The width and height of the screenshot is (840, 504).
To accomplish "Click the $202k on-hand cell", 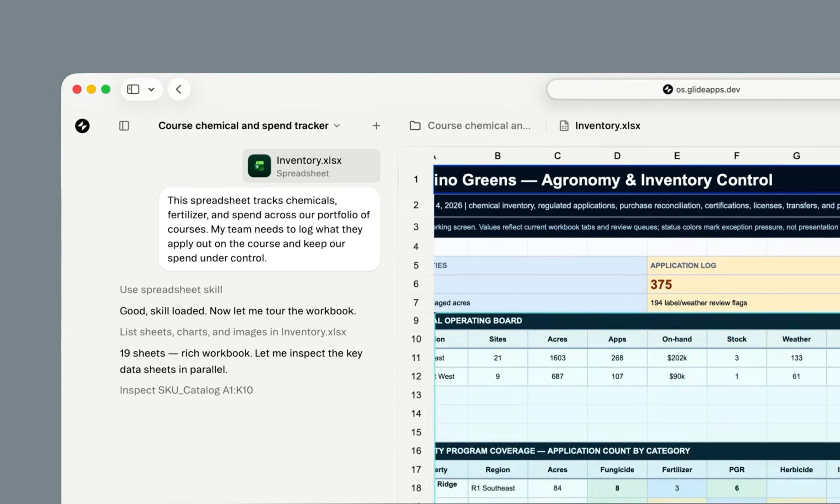I will coord(677,358).
